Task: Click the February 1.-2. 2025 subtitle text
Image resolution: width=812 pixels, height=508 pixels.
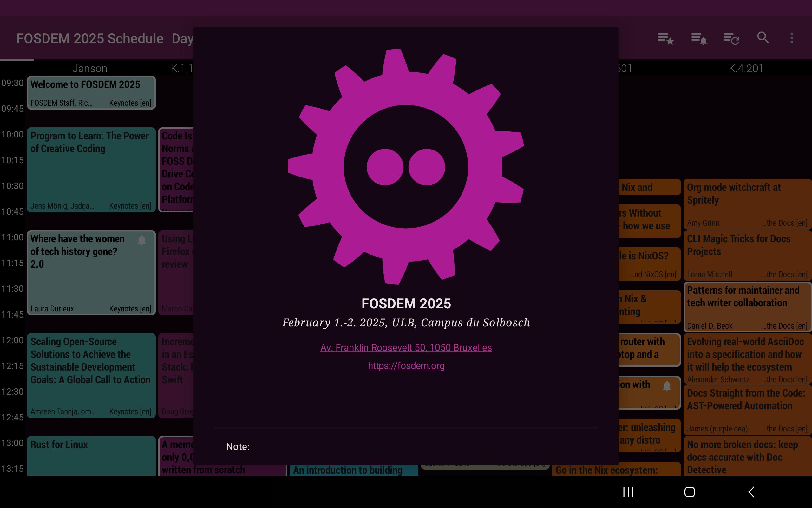Action: [406, 323]
